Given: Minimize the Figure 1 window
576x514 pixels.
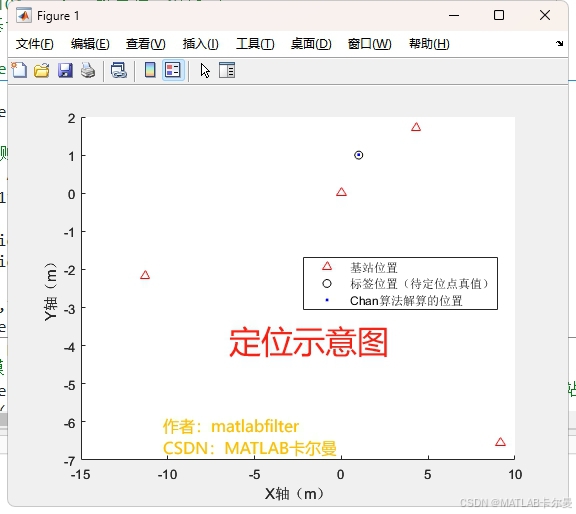Looking at the screenshot, I should 454,15.
